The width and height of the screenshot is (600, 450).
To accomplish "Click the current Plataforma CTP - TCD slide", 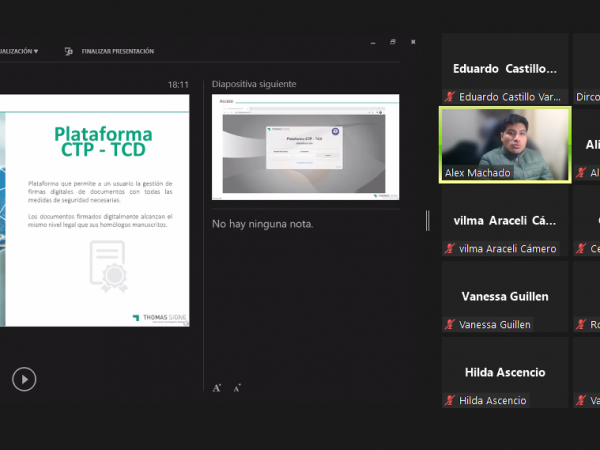I will coord(95,210).
